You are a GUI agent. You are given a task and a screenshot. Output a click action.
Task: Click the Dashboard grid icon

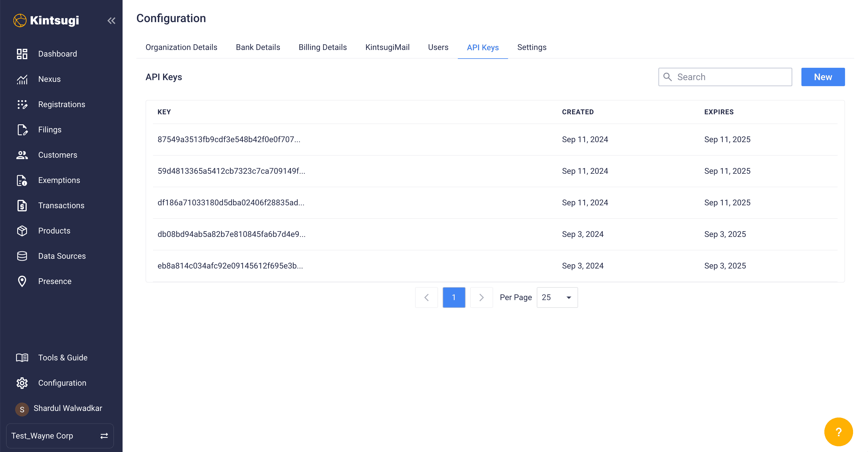(x=22, y=54)
